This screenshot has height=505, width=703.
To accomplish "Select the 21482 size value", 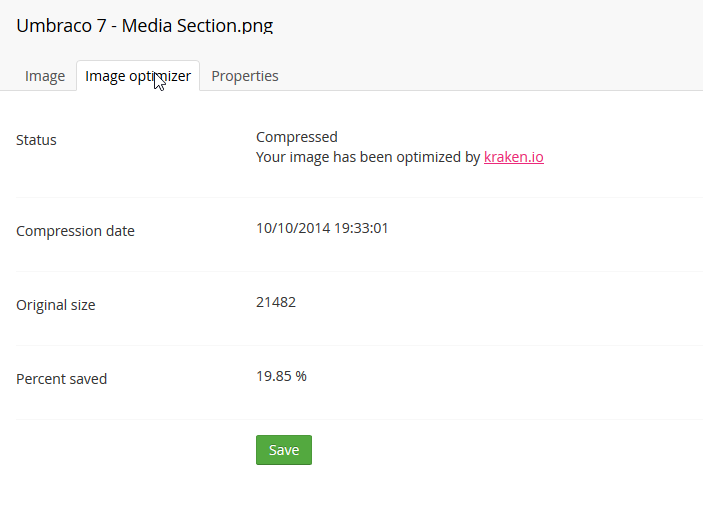I will (276, 302).
